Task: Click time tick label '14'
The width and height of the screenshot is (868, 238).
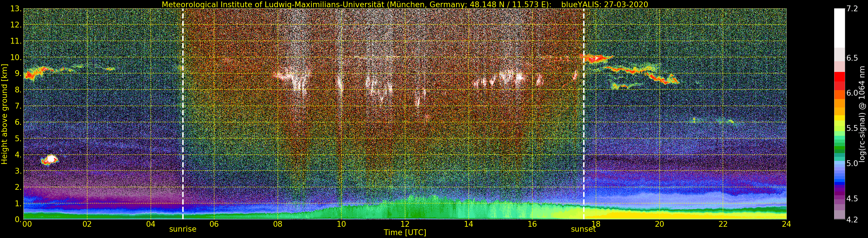Action: pyautogui.click(x=468, y=224)
